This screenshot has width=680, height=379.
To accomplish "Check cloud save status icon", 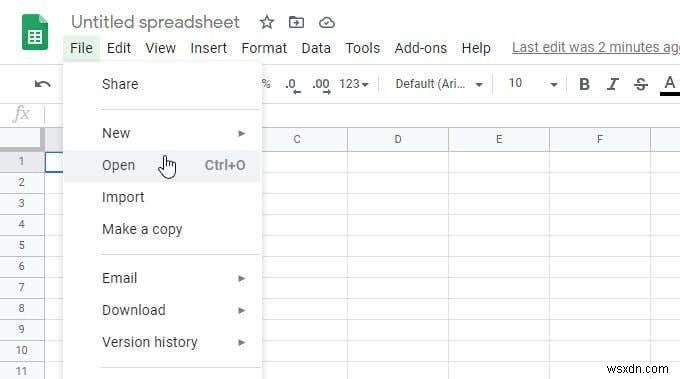I will coord(327,23).
